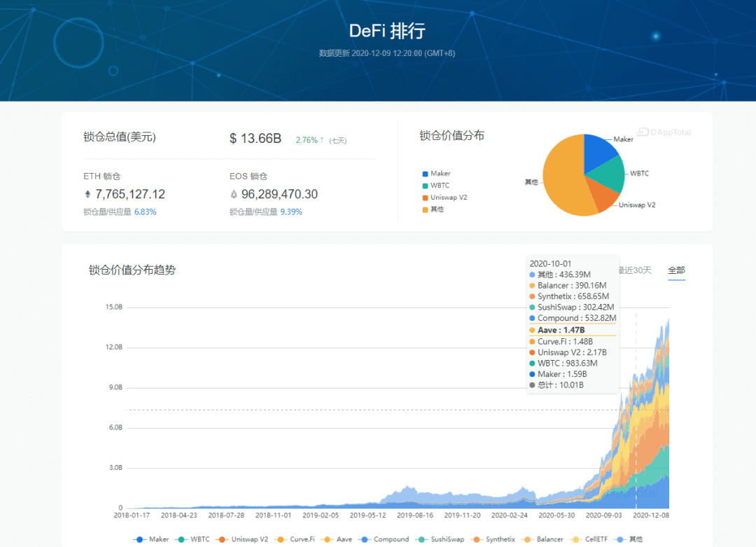
Task: Select the blue Maker pie slice
Action: tap(598, 152)
